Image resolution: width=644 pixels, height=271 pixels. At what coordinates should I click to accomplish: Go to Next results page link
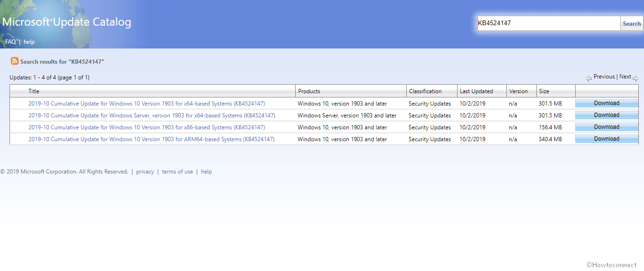tap(625, 77)
